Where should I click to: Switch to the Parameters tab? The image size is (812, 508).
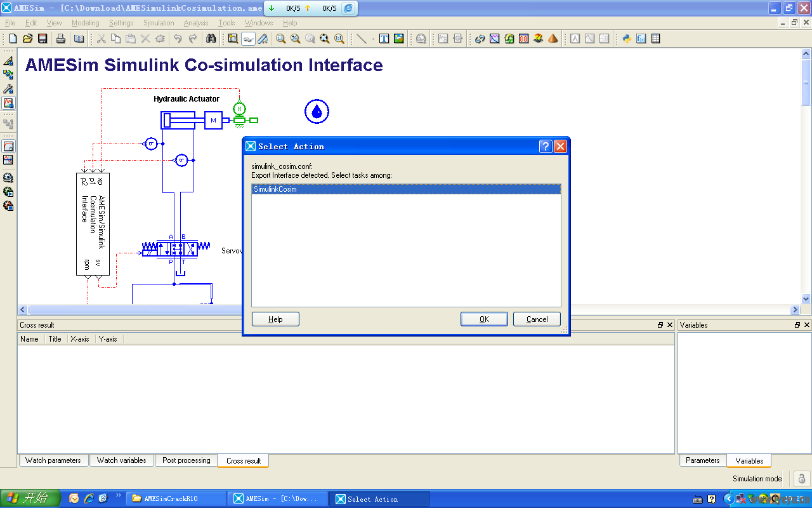click(703, 460)
